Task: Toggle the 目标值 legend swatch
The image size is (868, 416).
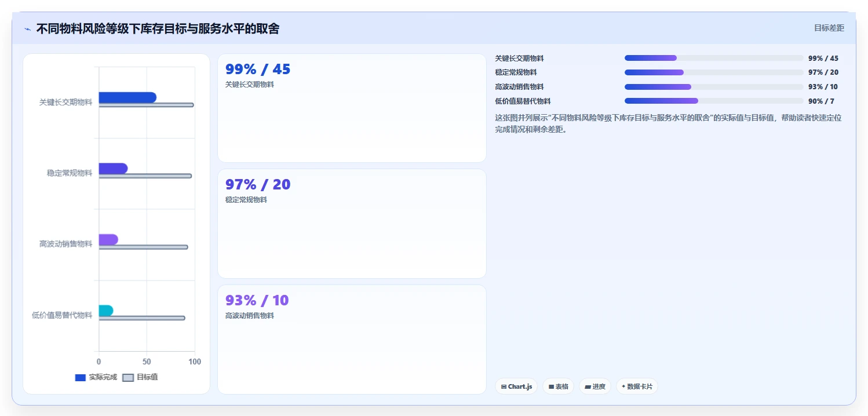Action: point(128,378)
